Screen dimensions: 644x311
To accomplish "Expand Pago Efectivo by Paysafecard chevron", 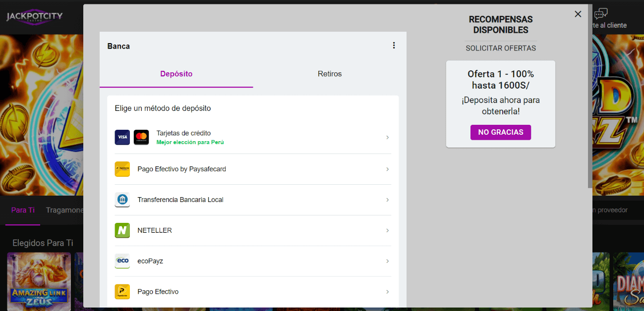I will pyautogui.click(x=387, y=169).
